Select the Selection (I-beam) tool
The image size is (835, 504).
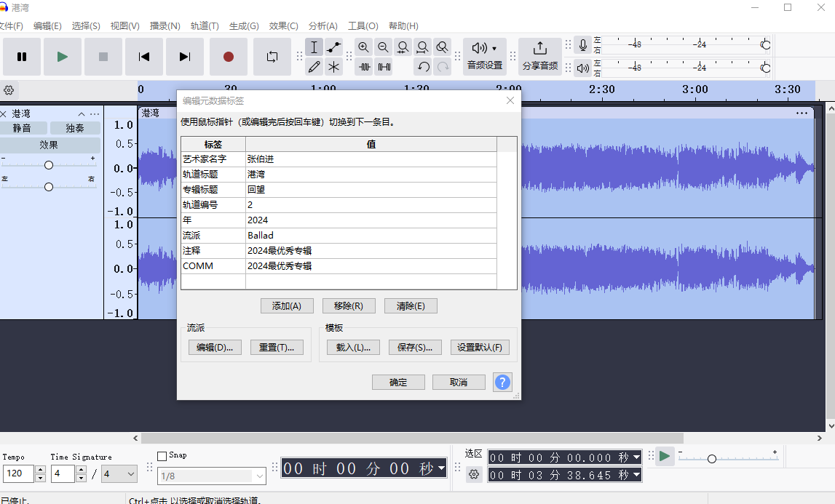pyautogui.click(x=314, y=47)
